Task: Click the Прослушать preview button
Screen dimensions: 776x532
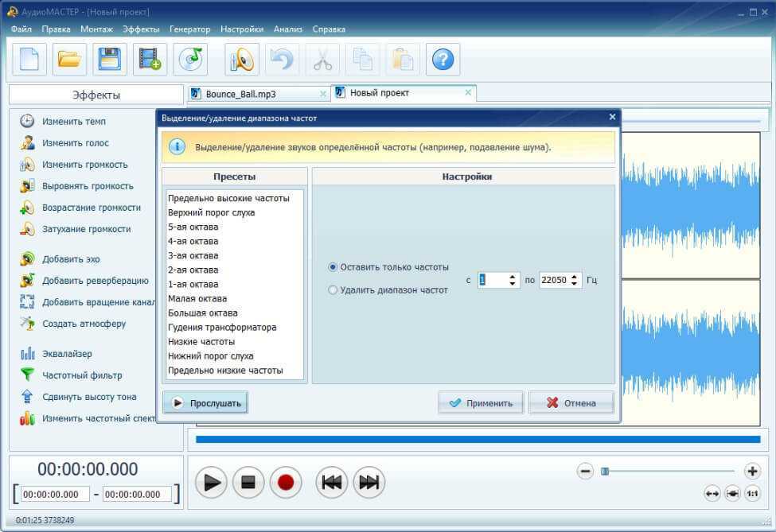Action: click(x=206, y=403)
